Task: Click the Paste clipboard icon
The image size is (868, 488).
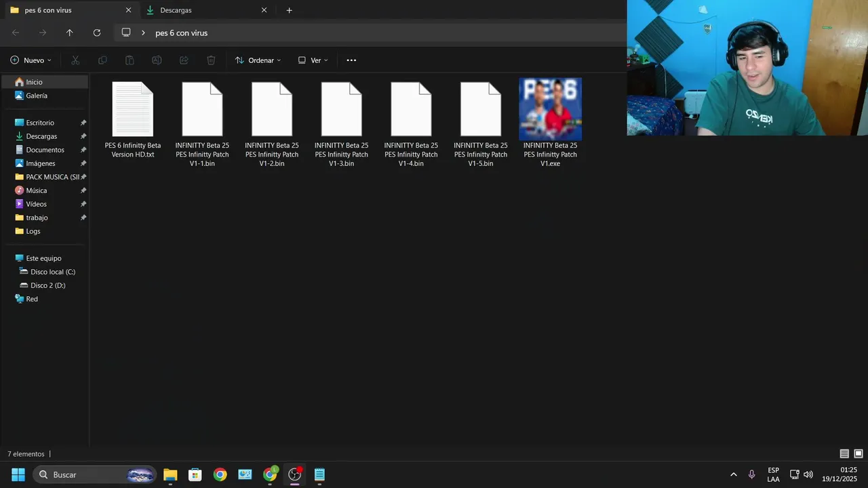Action: 130,60
